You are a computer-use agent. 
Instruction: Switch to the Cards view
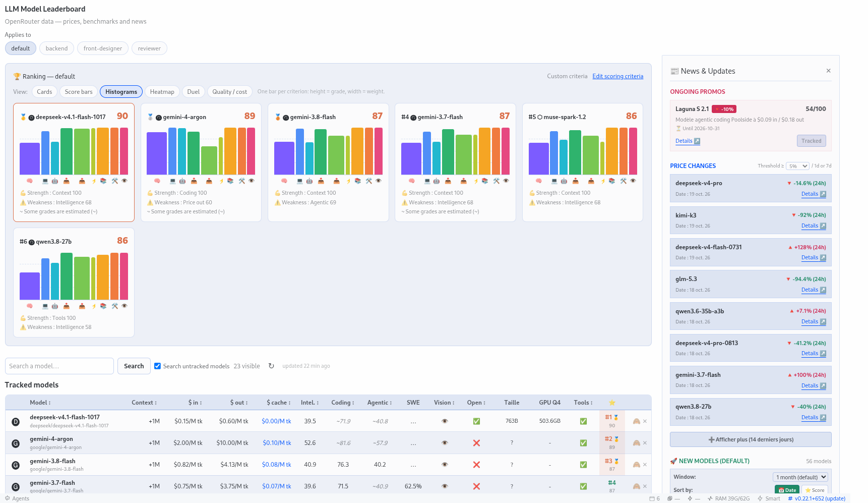[44, 92]
